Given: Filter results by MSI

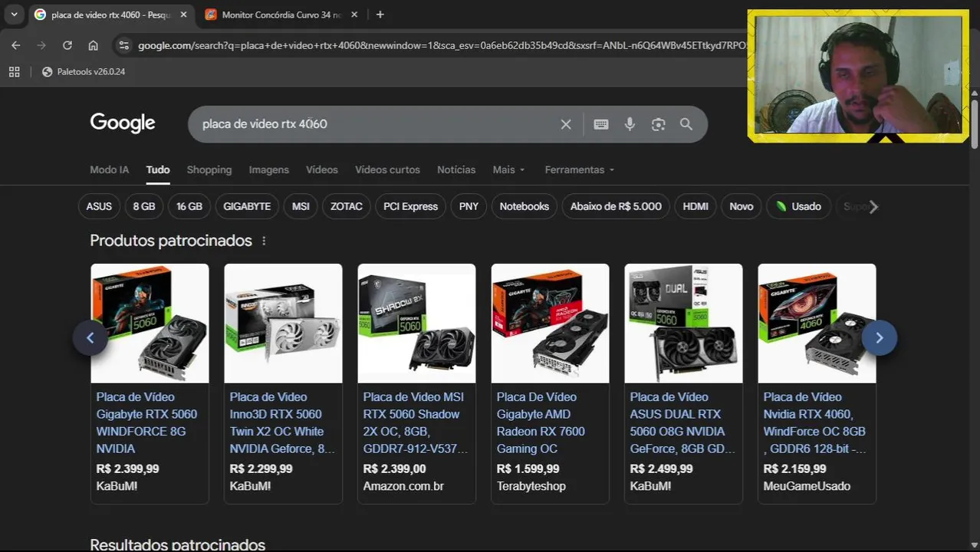Looking at the screenshot, I should coord(301,206).
